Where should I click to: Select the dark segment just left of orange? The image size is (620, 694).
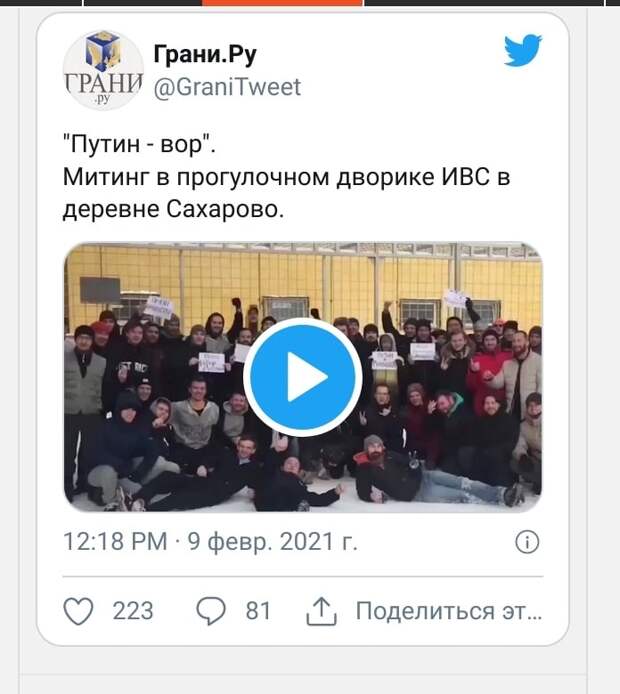click(143, 3)
